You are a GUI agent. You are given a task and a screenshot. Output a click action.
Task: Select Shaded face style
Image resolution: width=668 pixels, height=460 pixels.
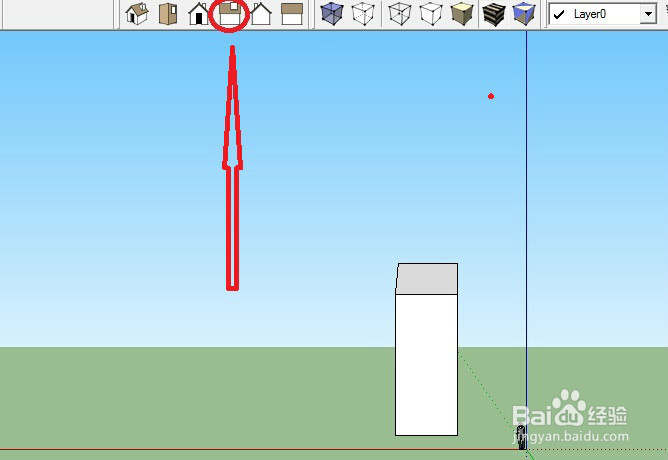point(462,14)
